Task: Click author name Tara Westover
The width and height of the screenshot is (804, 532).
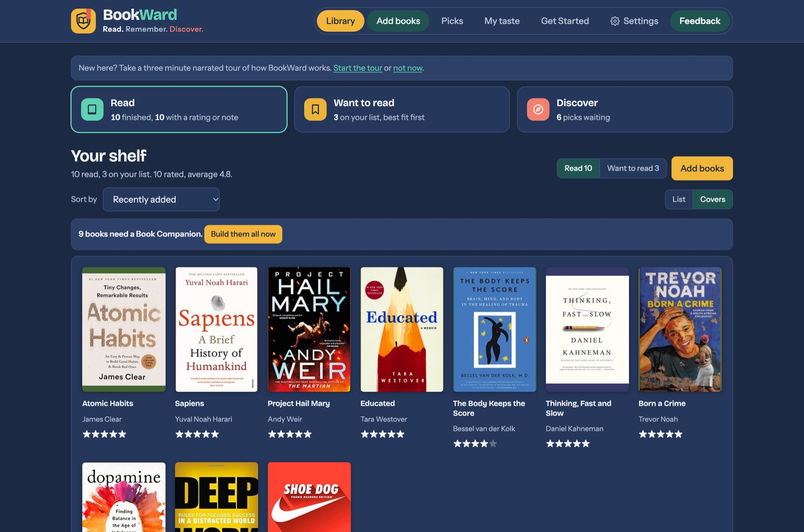Action: [x=384, y=419]
